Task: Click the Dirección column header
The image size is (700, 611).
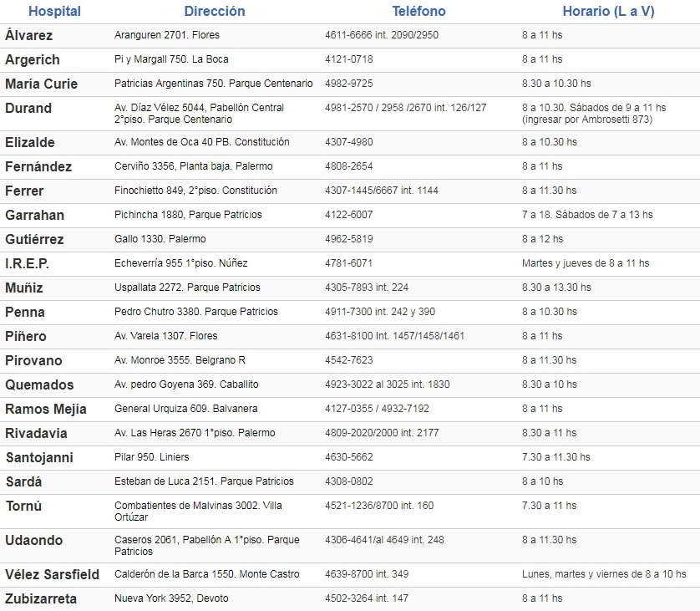Action: tap(215, 11)
